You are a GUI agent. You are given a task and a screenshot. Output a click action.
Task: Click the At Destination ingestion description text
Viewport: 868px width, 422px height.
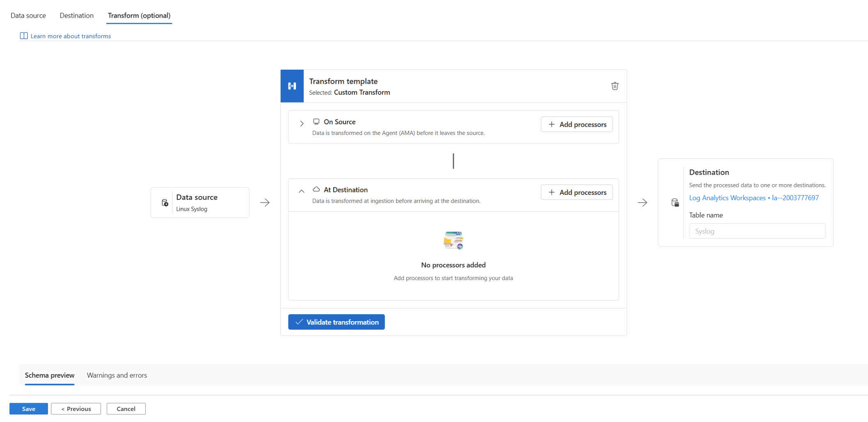(396, 201)
